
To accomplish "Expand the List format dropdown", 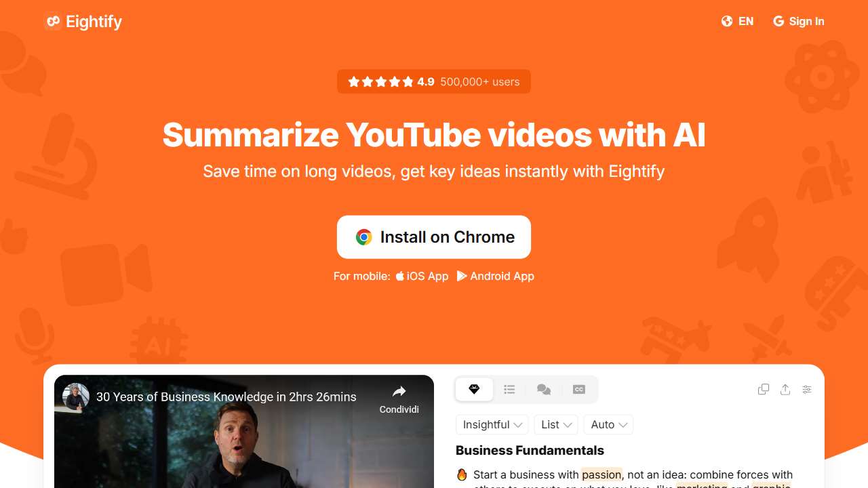I will pos(556,424).
